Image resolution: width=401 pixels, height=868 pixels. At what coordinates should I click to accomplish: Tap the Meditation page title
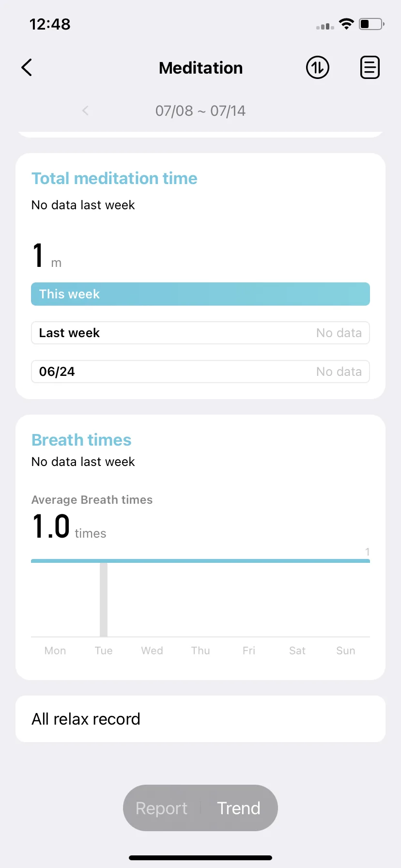pyautogui.click(x=200, y=68)
